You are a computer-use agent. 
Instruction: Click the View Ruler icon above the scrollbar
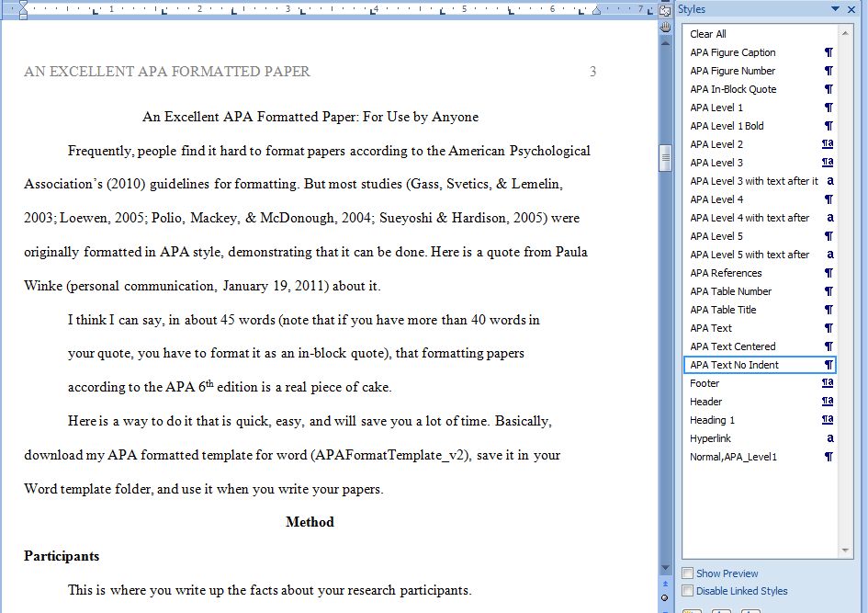pyautogui.click(x=665, y=10)
